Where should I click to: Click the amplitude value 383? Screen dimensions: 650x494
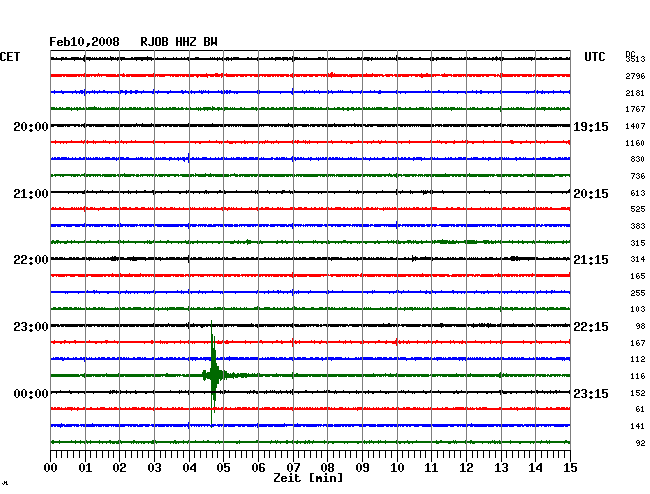[x=638, y=226]
